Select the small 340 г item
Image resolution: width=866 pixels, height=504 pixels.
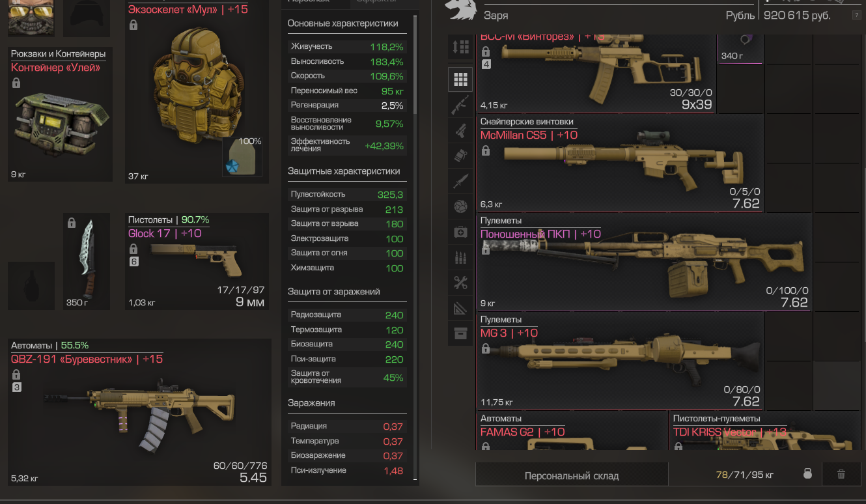point(740,48)
